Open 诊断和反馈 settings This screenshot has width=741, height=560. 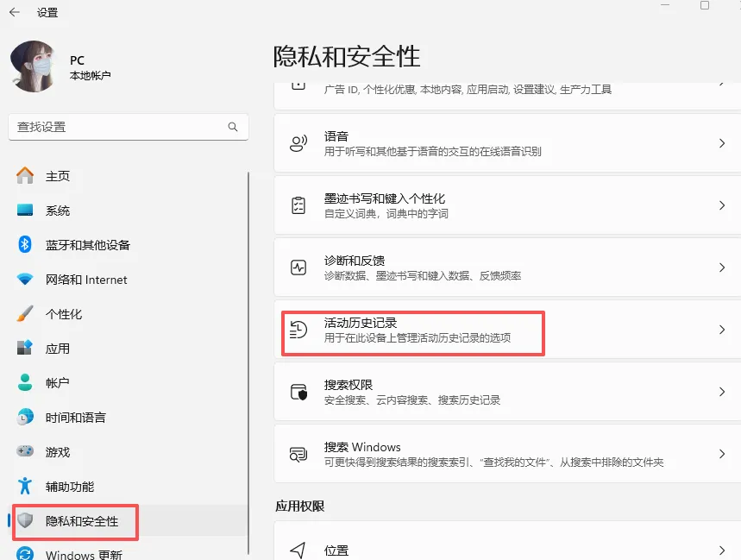click(507, 267)
